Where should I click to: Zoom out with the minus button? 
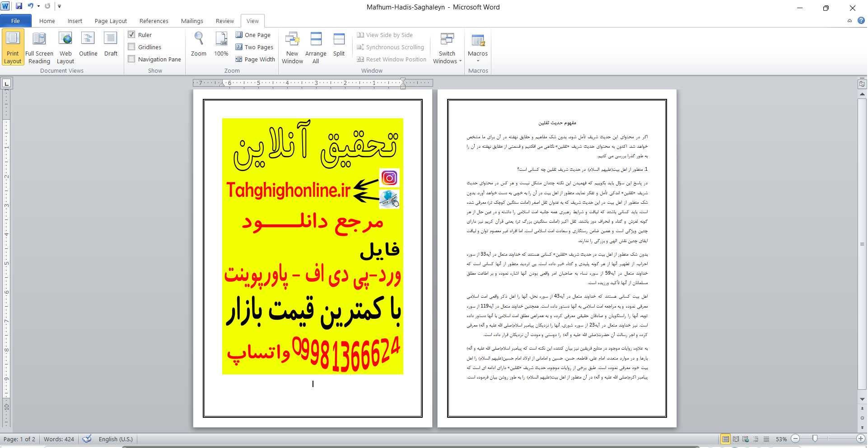pos(796,439)
